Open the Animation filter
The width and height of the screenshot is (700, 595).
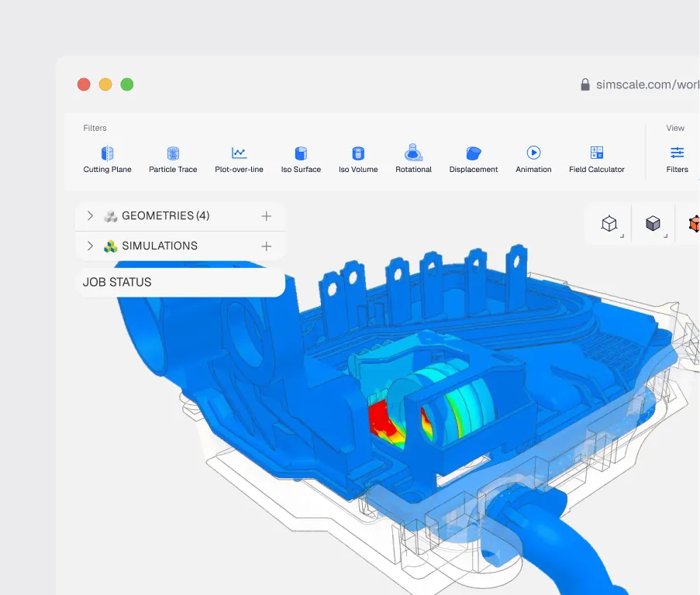tap(533, 160)
